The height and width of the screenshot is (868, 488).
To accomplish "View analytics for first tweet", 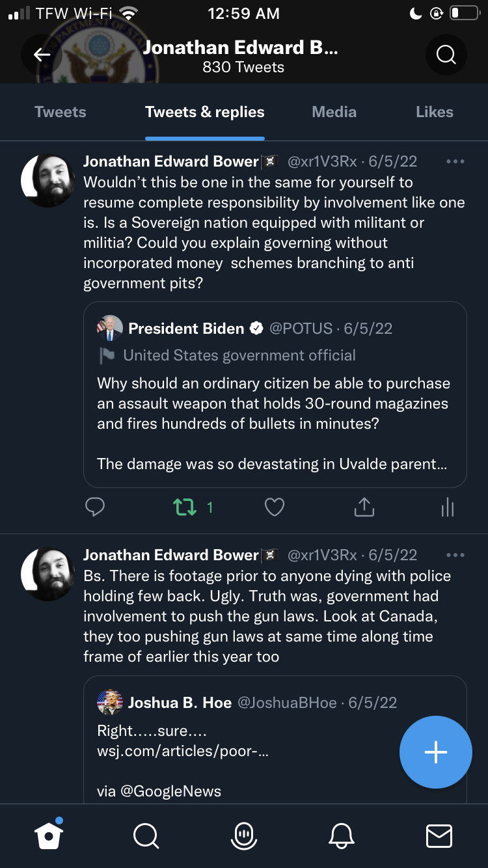I will 447,507.
